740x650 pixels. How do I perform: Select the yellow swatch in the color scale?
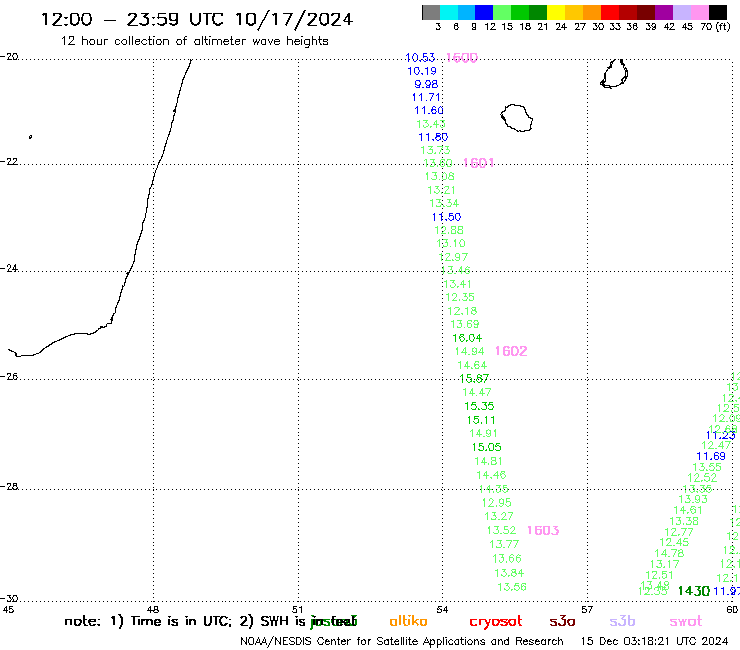point(556,12)
